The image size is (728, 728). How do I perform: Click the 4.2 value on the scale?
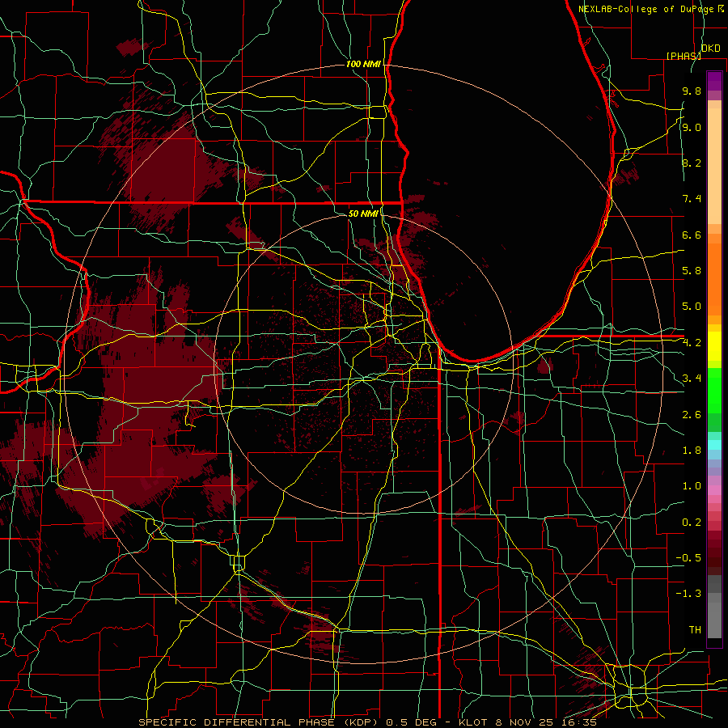692,343
